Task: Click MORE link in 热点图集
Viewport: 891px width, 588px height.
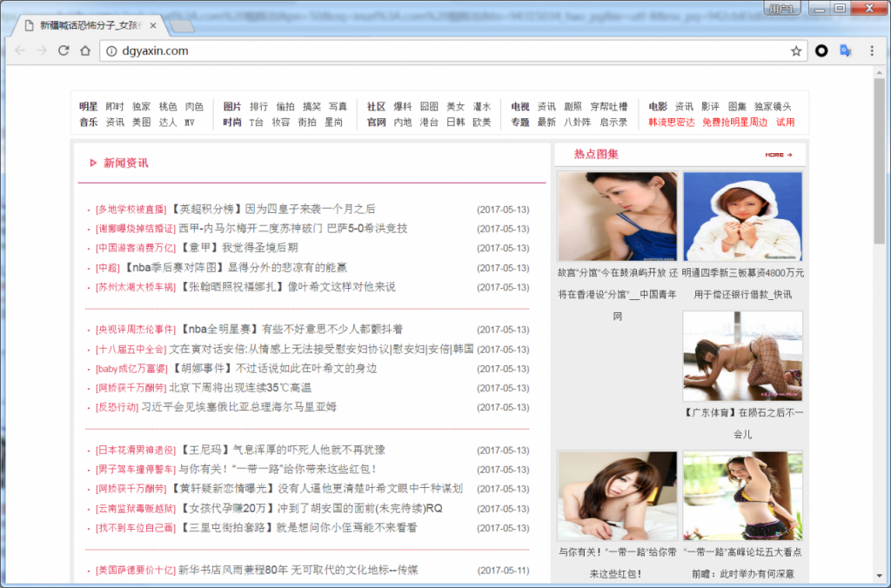Action: point(779,155)
